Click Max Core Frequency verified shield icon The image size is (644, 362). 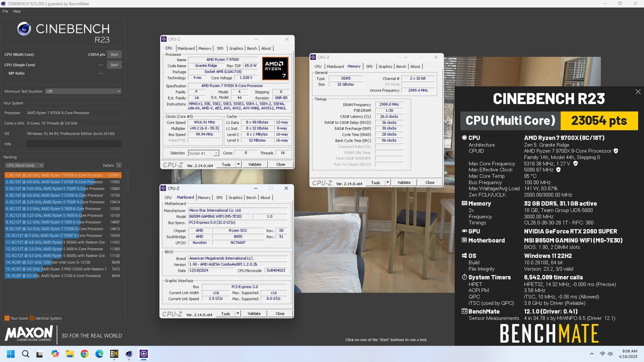point(576,164)
